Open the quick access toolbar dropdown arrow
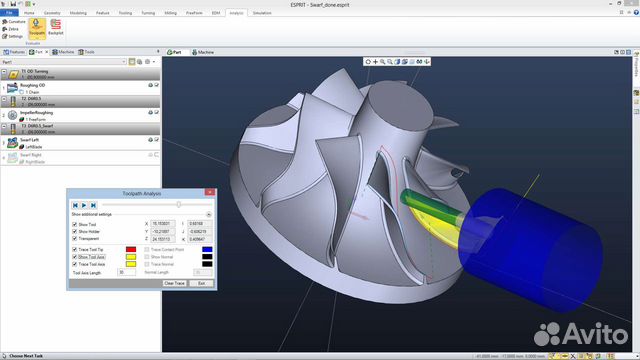Image resolution: width=640 pixels, height=360 pixels. pyautogui.click(x=34, y=4)
